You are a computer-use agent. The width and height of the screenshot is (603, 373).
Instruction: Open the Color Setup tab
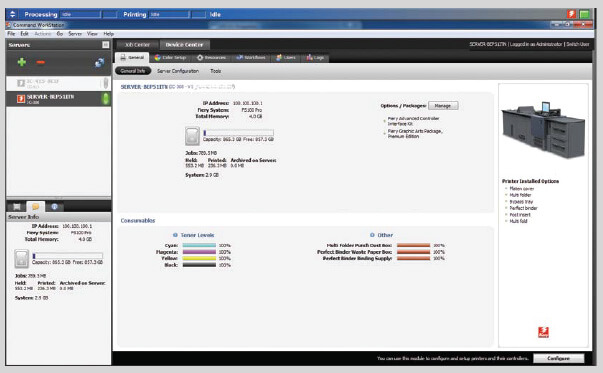170,58
